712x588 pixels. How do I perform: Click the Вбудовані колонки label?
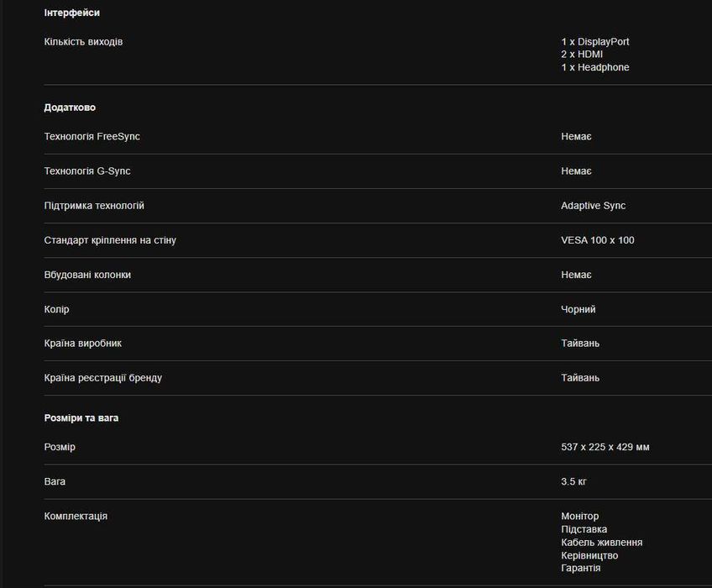[x=87, y=275]
